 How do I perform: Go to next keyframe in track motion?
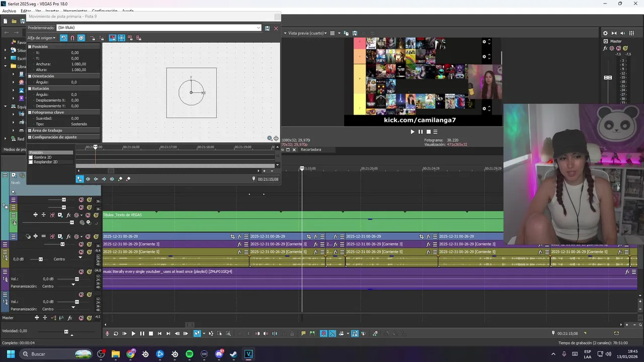click(104, 178)
